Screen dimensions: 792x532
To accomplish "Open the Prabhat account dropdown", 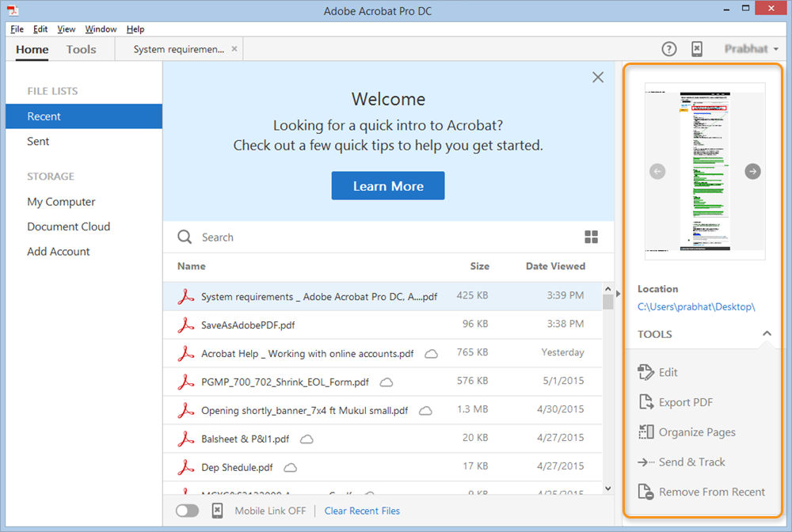I will pyautogui.click(x=751, y=49).
